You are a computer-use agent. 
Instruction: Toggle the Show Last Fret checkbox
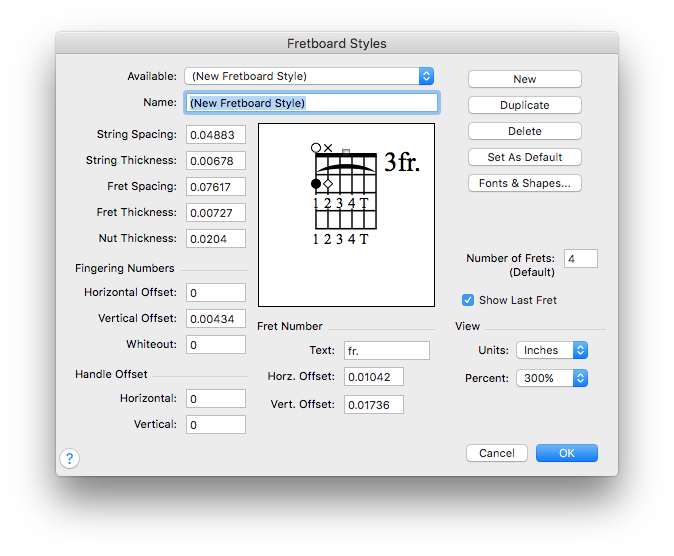tap(468, 300)
